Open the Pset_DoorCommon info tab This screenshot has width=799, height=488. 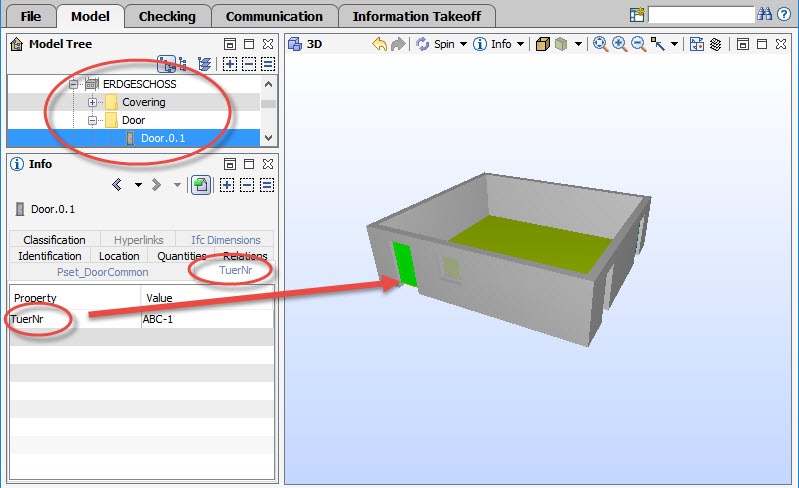[102, 272]
